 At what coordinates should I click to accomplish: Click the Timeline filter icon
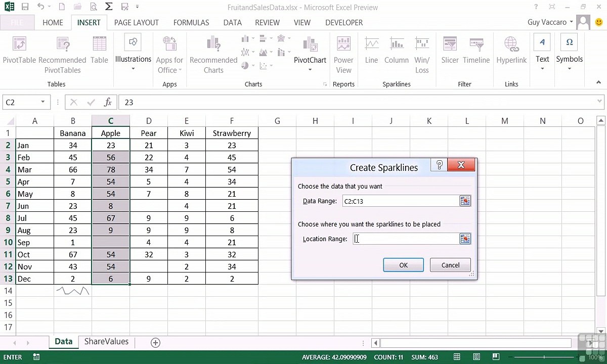pyautogui.click(x=476, y=51)
